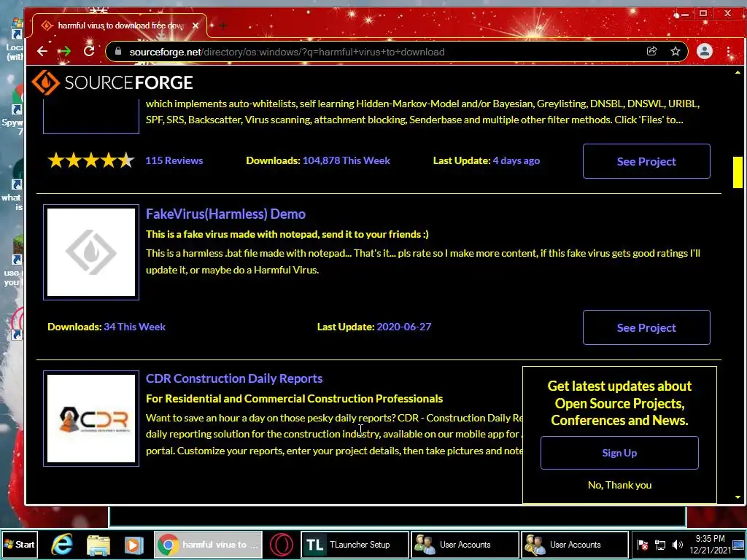747x560 pixels.
Task: Close the 'harmful virus to download' tab
Action: coord(196,26)
